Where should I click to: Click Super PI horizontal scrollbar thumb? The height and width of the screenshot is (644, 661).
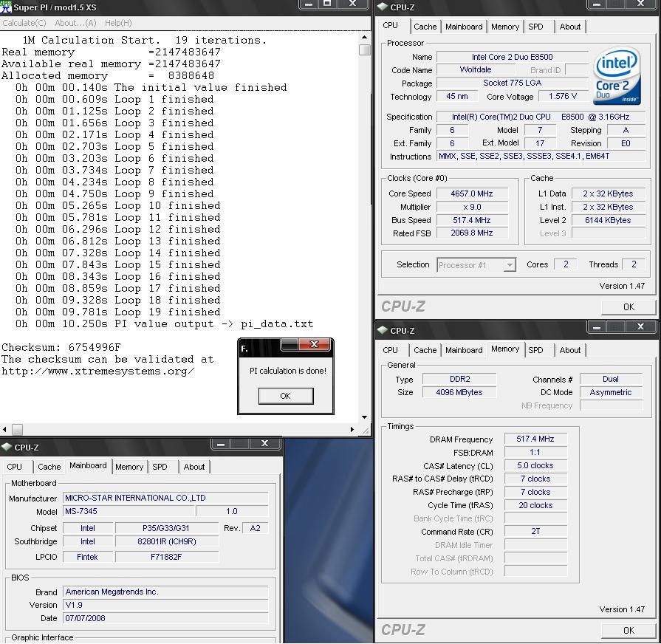pyautogui.click(x=17, y=430)
